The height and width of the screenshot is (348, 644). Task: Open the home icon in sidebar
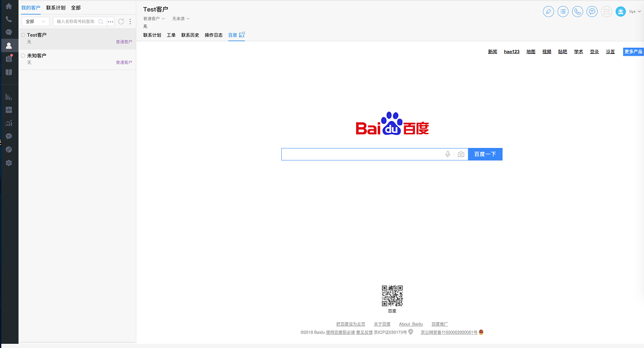click(x=8, y=6)
